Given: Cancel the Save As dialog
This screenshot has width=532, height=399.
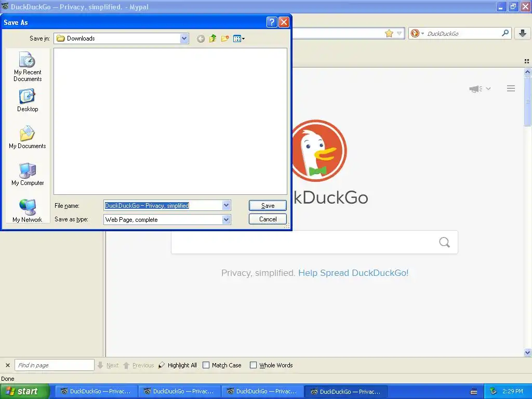Looking at the screenshot, I should pos(268,219).
